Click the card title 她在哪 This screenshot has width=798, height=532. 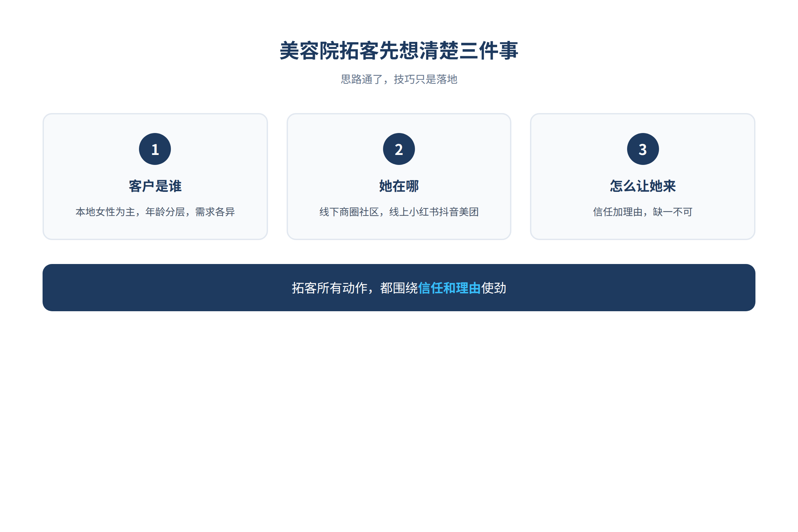[x=399, y=186]
